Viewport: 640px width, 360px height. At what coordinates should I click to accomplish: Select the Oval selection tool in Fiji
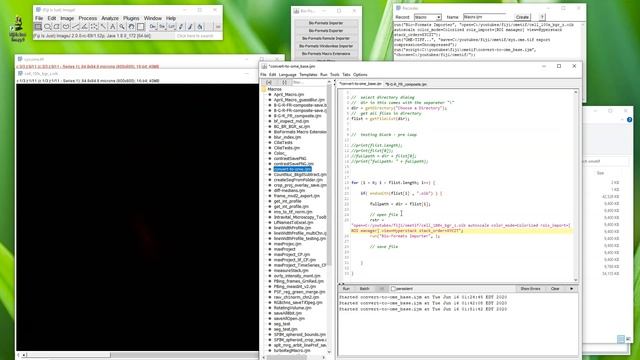(x=47, y=27)
